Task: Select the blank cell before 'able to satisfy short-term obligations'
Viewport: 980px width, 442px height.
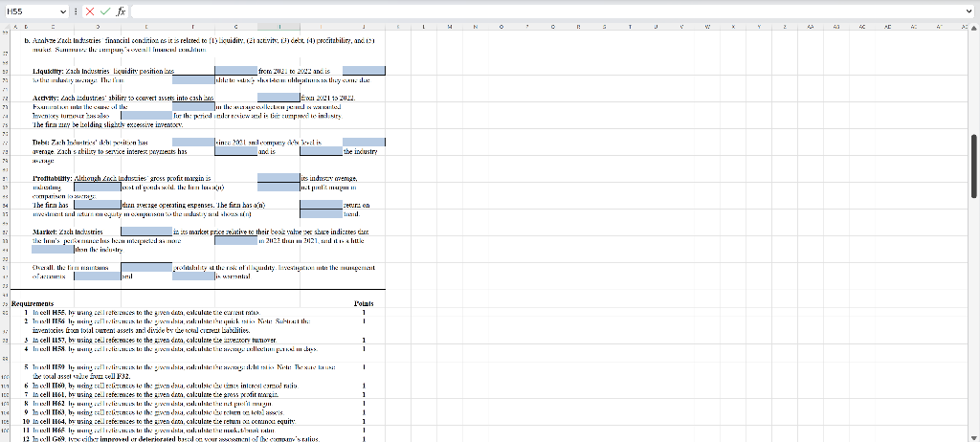Action: (x=193, y=80)
